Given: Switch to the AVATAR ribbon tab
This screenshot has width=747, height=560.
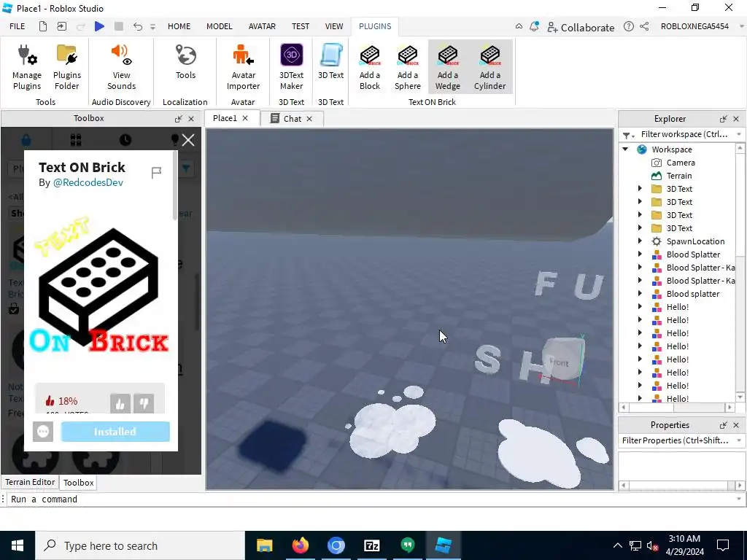Looking at the screenshot, I should (262, 26).
